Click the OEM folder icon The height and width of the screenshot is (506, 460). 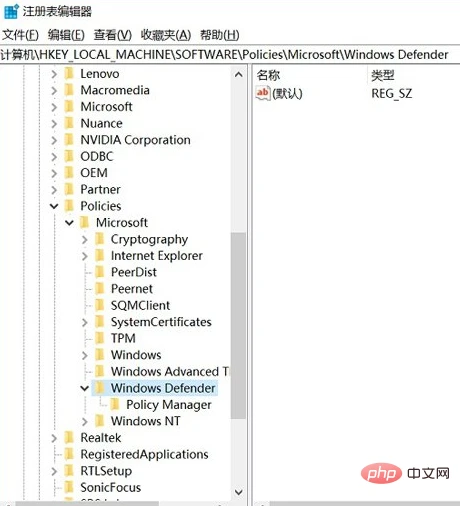[x=69, y=173]
